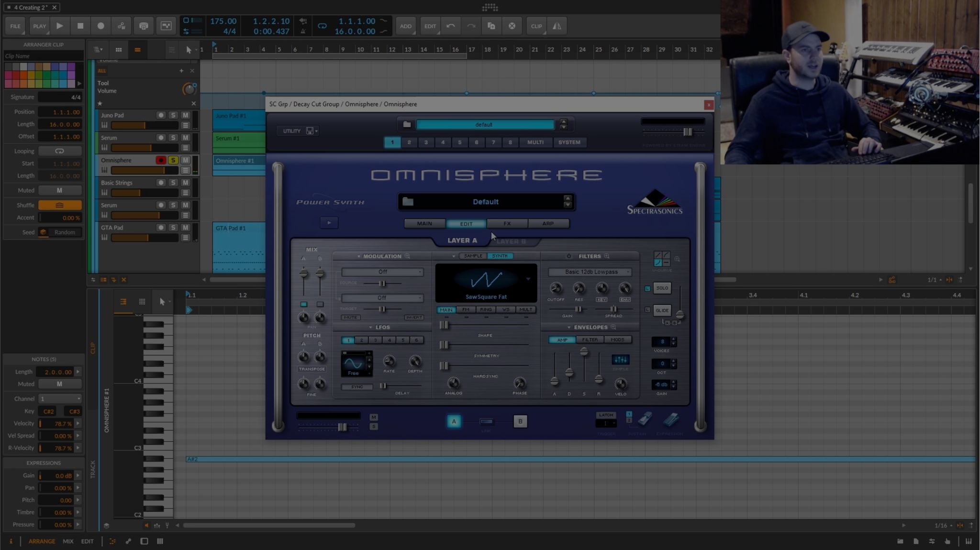Open the MULTI tab in Omnisphere
Screen dimensions: 980x550
535,142
